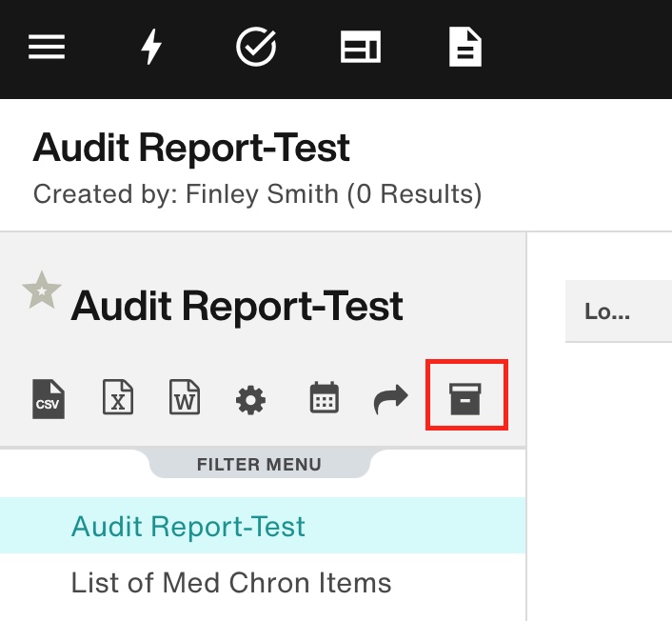Open the circled checkmark tasks icon
The width and height of the screenshot is (672, 621).
coord(256,47)
